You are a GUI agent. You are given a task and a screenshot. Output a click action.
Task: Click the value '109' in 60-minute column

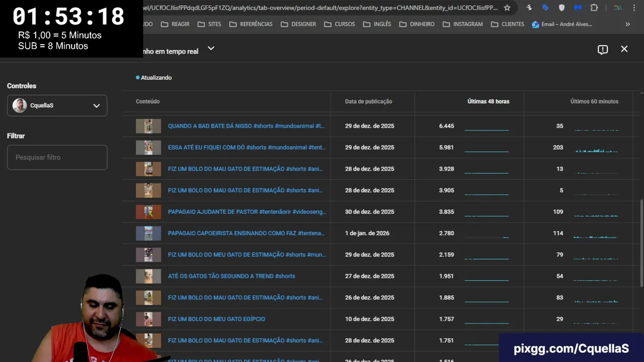pos(558,212)
